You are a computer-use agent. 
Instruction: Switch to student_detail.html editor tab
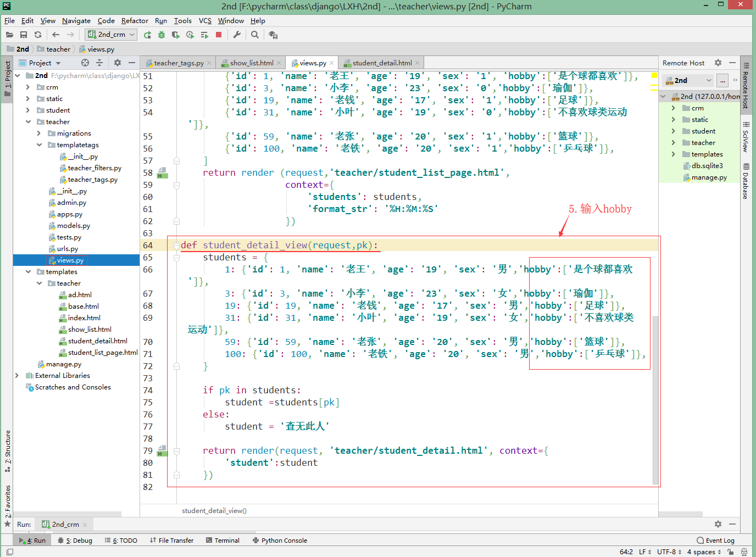tap(382, 63)
